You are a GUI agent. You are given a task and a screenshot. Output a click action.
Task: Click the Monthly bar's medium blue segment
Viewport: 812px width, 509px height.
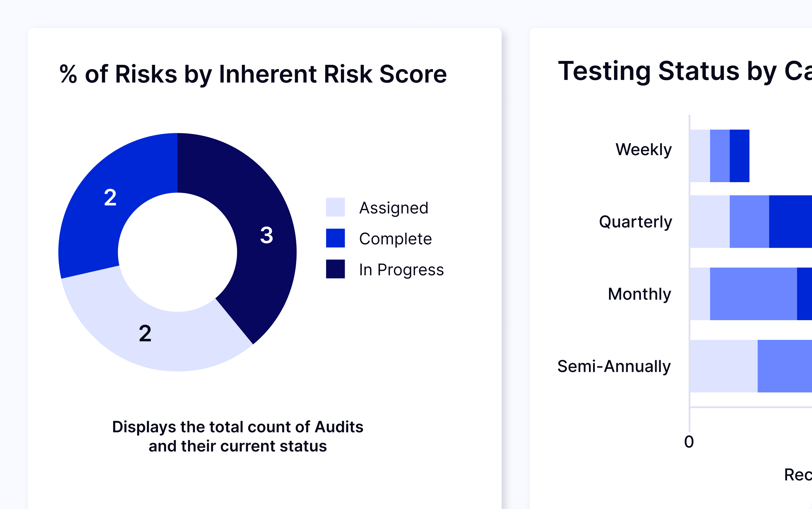click(x=753, y=294)
